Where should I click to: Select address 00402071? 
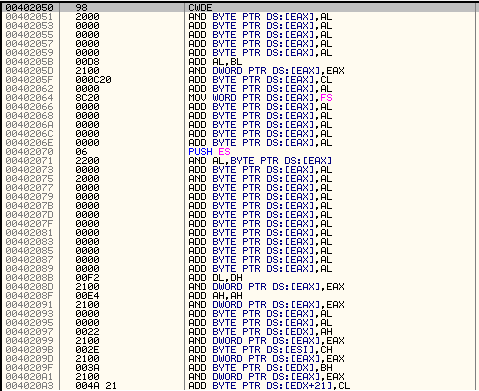tap(29, 161)
